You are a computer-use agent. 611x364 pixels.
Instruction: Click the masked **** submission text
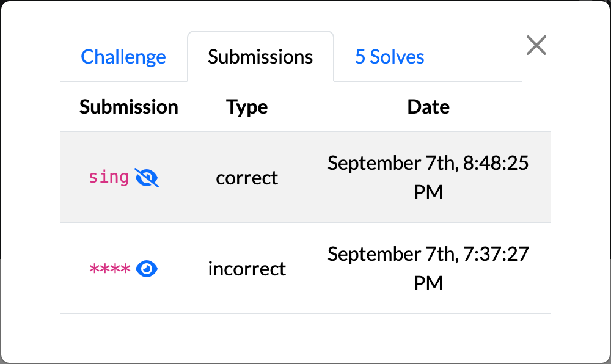110,269
